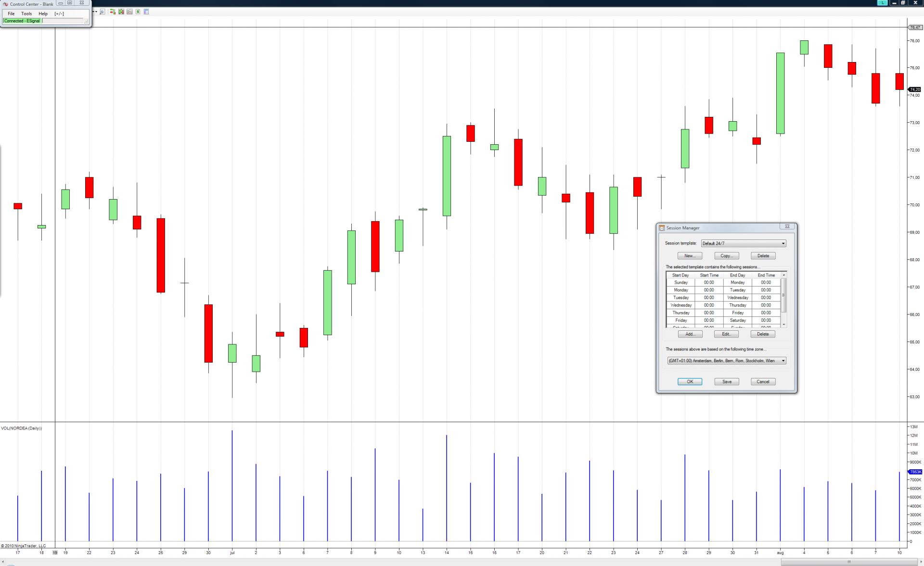
Task: Open the File menu in Control Center
Action: coord(11,13)
